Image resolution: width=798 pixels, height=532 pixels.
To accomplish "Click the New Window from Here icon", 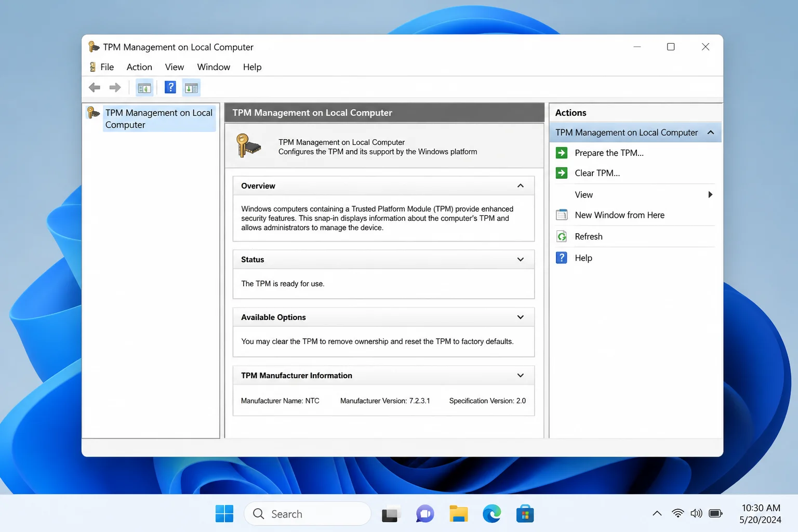I will pos(562,215).
